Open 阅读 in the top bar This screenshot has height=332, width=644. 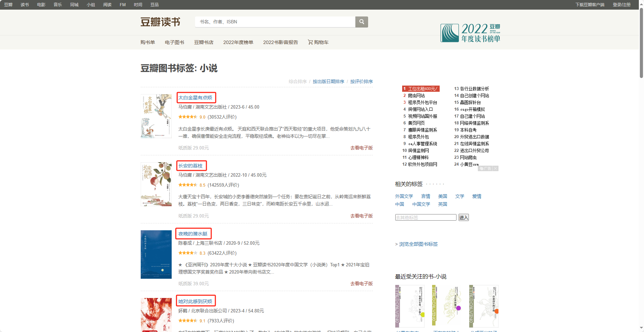[107, 5]
